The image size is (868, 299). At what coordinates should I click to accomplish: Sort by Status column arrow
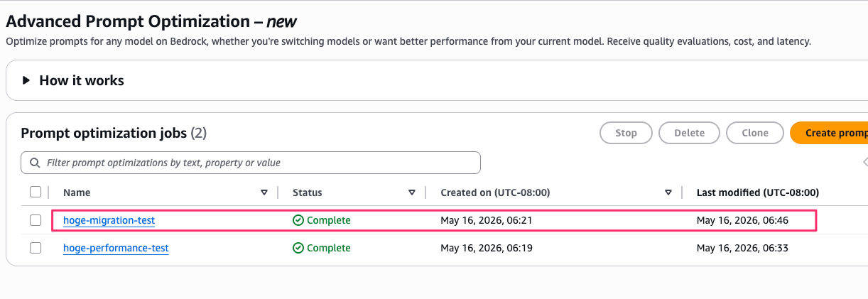412,192
